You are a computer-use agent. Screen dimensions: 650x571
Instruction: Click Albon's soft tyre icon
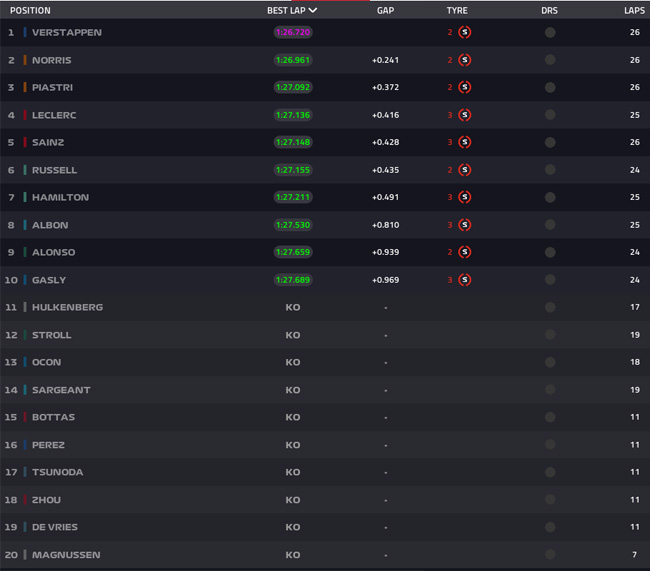[464, 225]
